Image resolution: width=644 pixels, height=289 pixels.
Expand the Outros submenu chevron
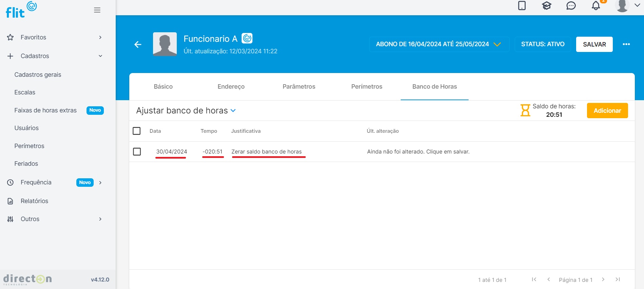pos(100,219)
